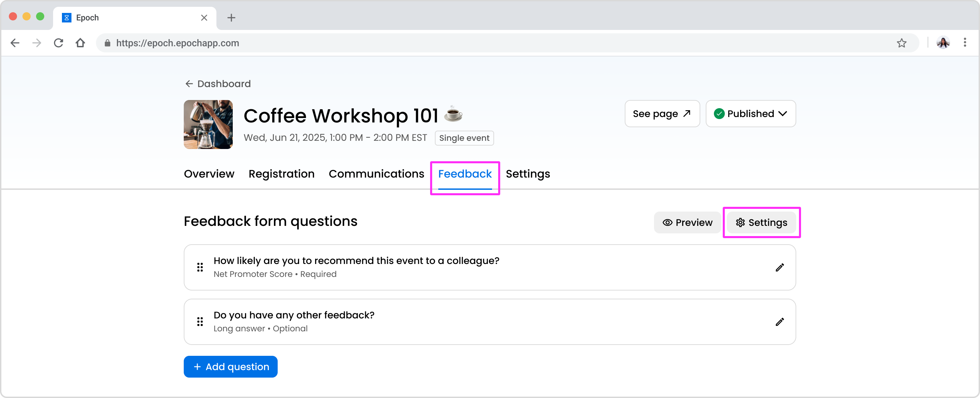
Task: Open the user profile avatar
Action: [943, 43]
